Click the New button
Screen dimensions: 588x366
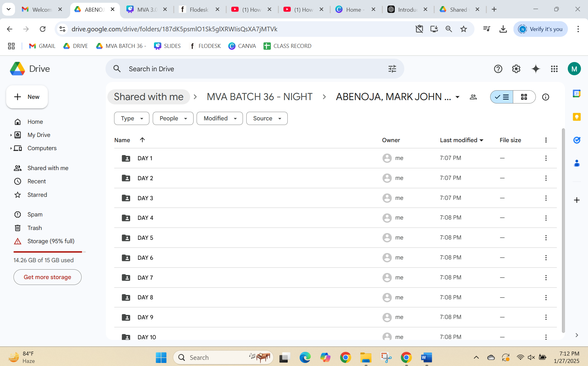pyautogui.click(x=27, y=97)
